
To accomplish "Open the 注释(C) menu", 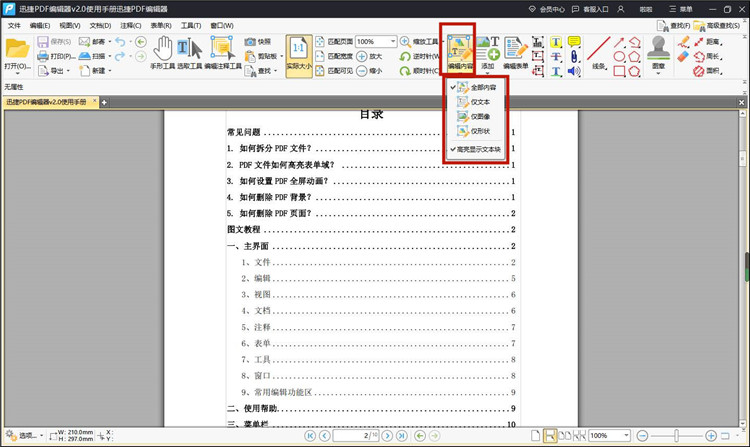I will click(x=131, y=25).
